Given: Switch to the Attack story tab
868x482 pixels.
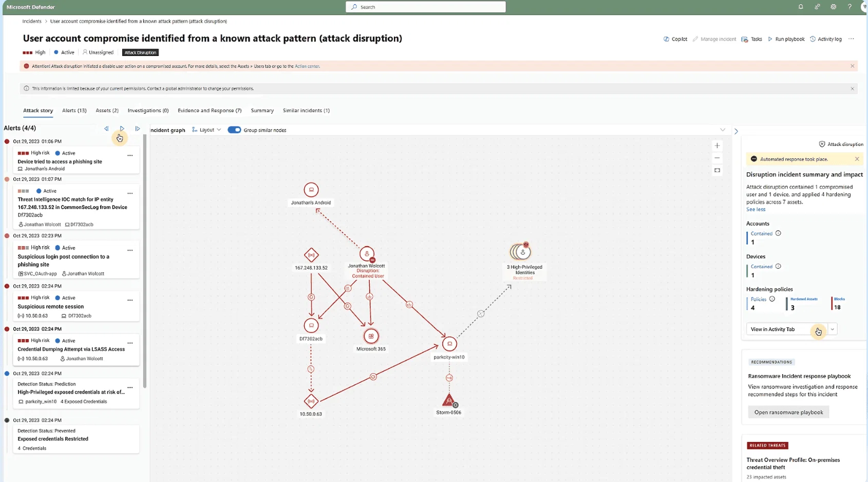Looking at the screenshot, I should (x=38, y=110).
